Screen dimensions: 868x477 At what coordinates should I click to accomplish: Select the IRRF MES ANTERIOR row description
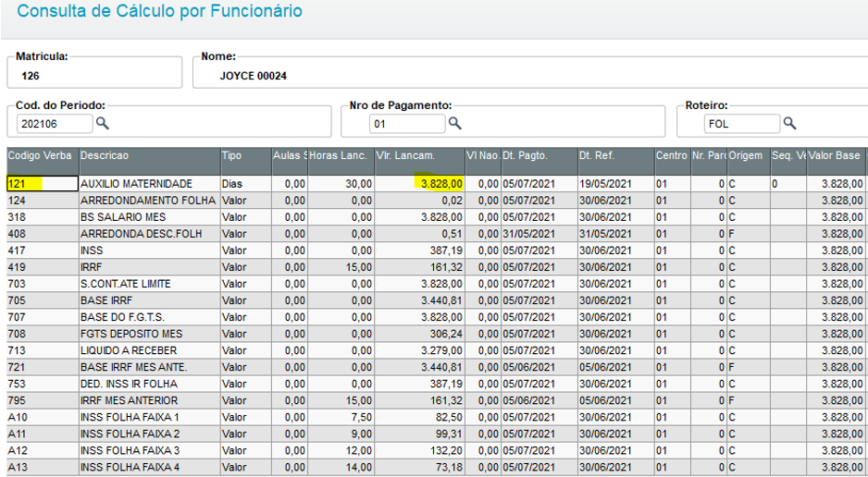pyautogui.click(x=129, y=400)
